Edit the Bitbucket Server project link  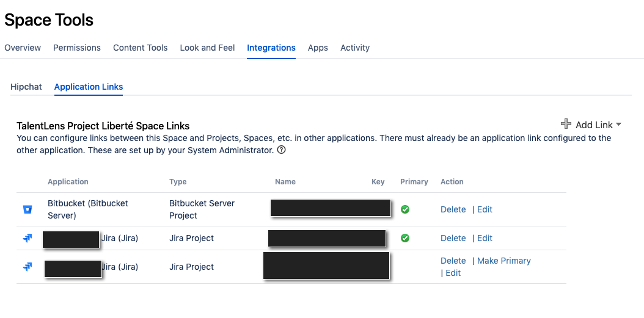[x=485, y=209]
